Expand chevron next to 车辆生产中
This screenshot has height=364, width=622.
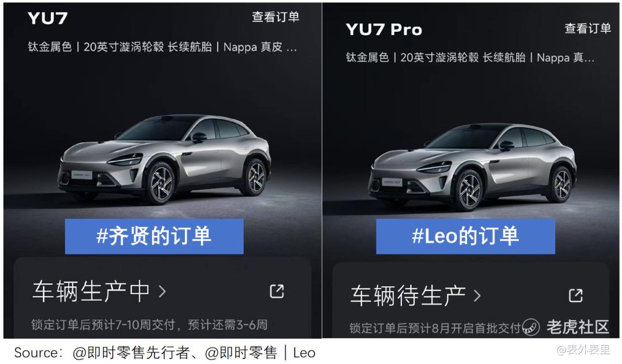point(162,292)
